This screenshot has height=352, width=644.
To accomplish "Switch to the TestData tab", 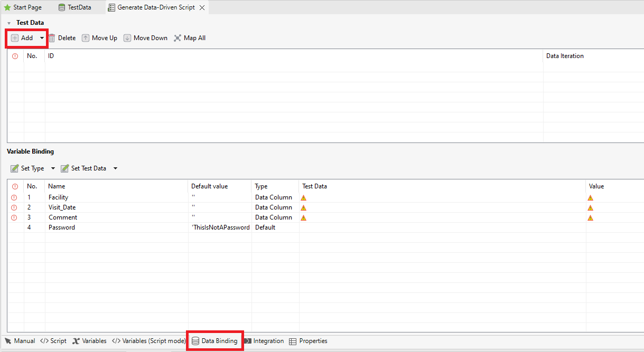I will point(74,7).
